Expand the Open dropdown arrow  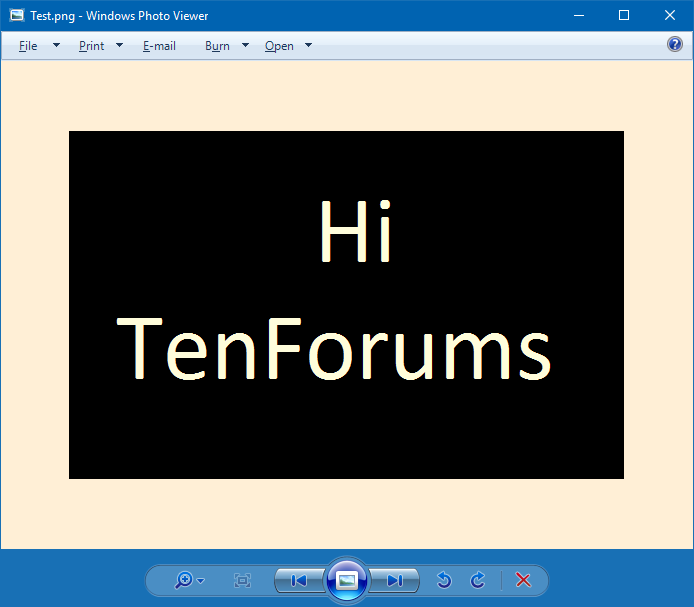pos(308,45)
